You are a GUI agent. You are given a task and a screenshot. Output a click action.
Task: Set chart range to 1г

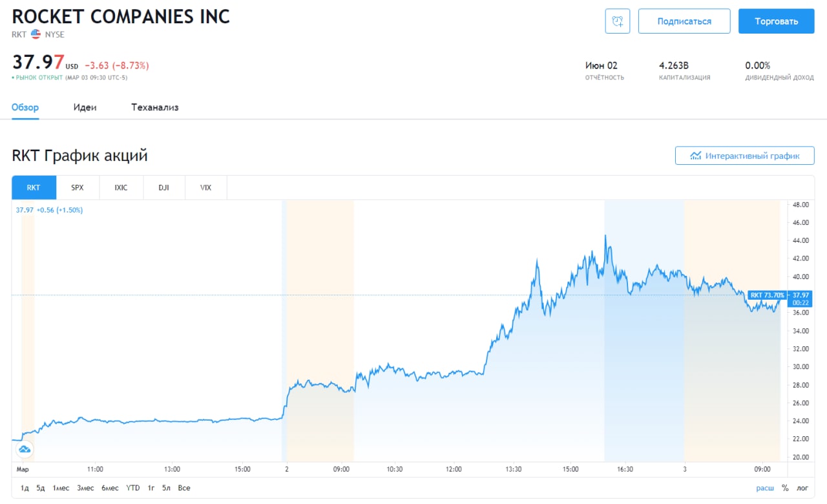click(x=151, y=488)
